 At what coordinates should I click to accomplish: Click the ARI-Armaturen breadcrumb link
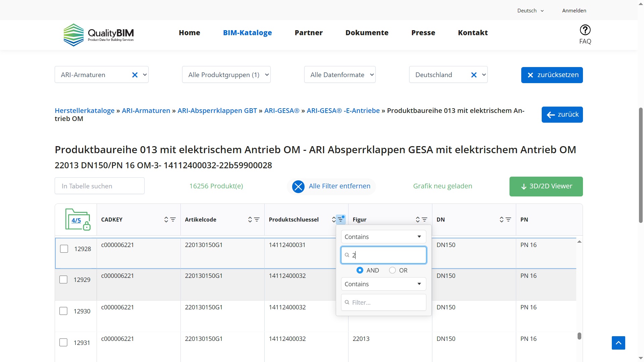[x=146, y=111]
